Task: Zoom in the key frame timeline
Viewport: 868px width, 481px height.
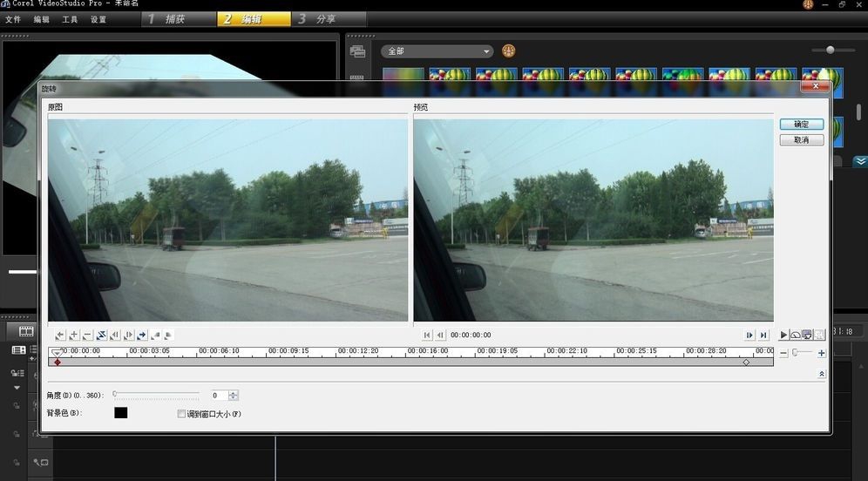Action: (821, 353)
